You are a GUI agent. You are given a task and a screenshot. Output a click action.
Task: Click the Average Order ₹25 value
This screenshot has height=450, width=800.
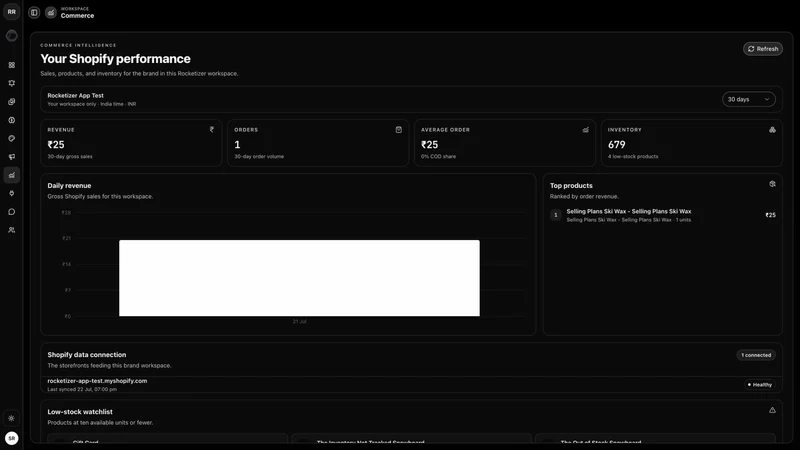[x=430, y=145]
